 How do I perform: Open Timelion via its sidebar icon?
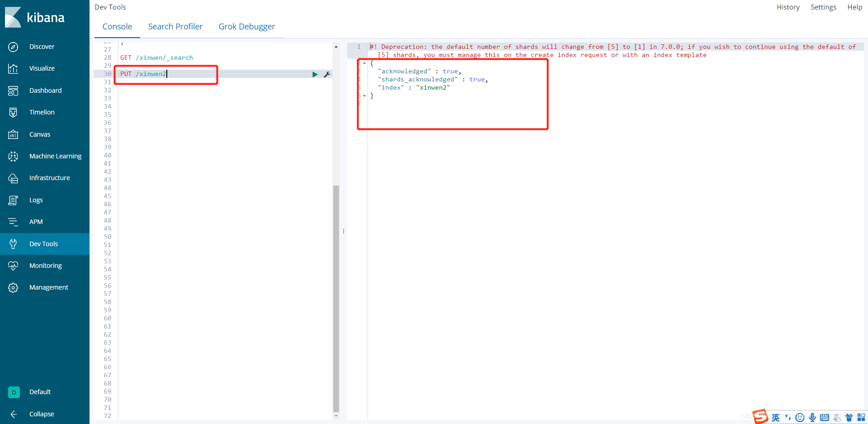13,112
